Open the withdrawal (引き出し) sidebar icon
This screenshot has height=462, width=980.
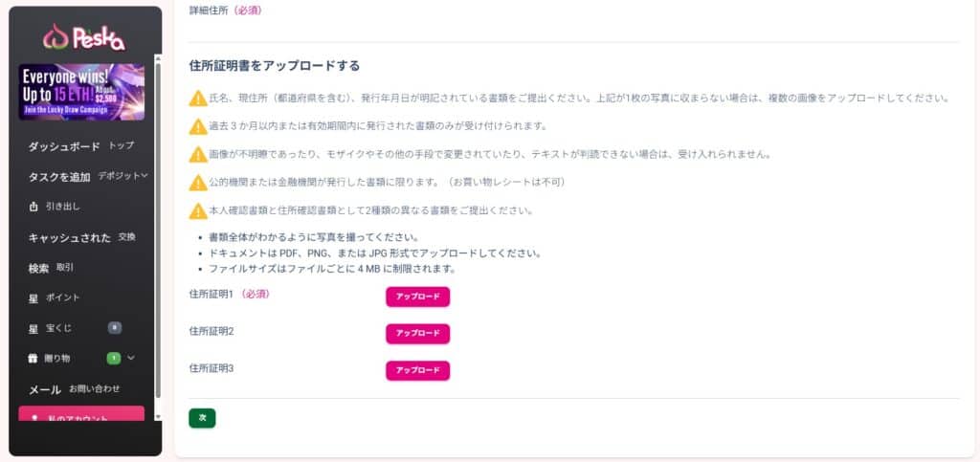tap(33, 207)
